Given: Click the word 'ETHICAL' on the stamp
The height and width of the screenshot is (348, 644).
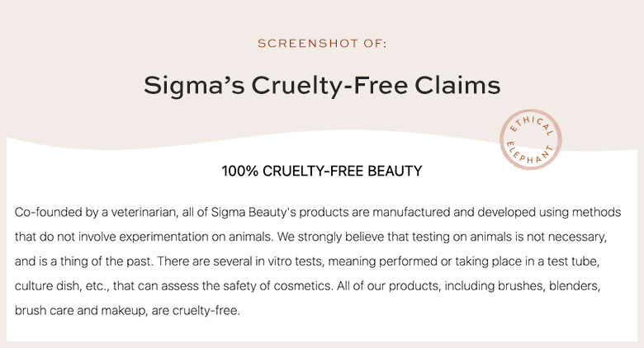Looking at the screenshot, I should click(x=533, y=125).
